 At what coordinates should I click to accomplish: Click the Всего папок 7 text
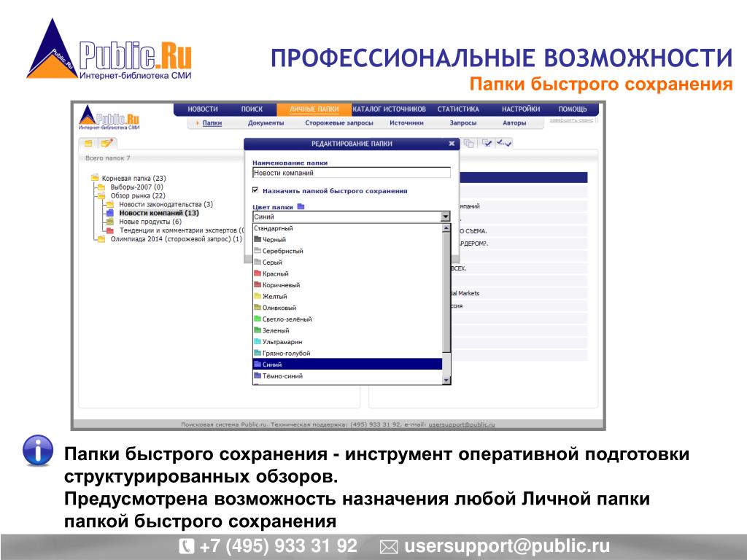point(108,158)
